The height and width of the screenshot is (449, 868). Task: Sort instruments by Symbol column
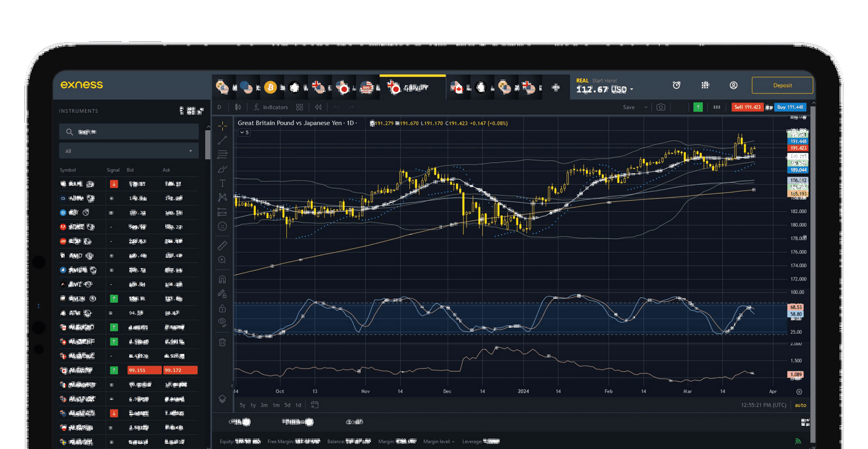point(68,170)
